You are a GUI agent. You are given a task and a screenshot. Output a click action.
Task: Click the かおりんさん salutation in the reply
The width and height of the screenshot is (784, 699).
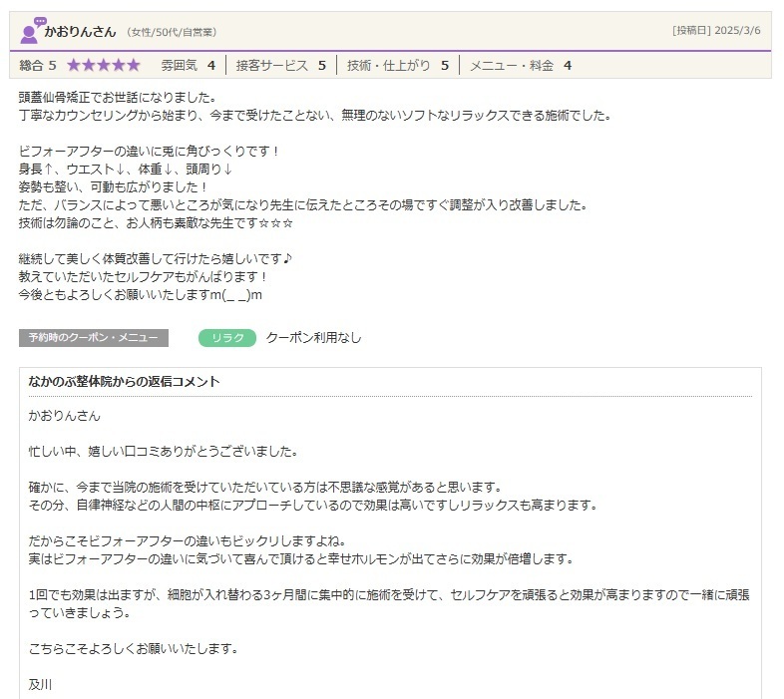point(65,416)
